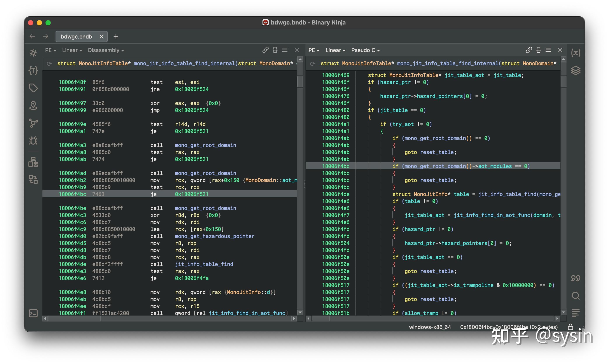The height and width of the screenshot is (364, 609).
Task: Open the Disassembly view type dropdown
Action: (x=106, y=50)
